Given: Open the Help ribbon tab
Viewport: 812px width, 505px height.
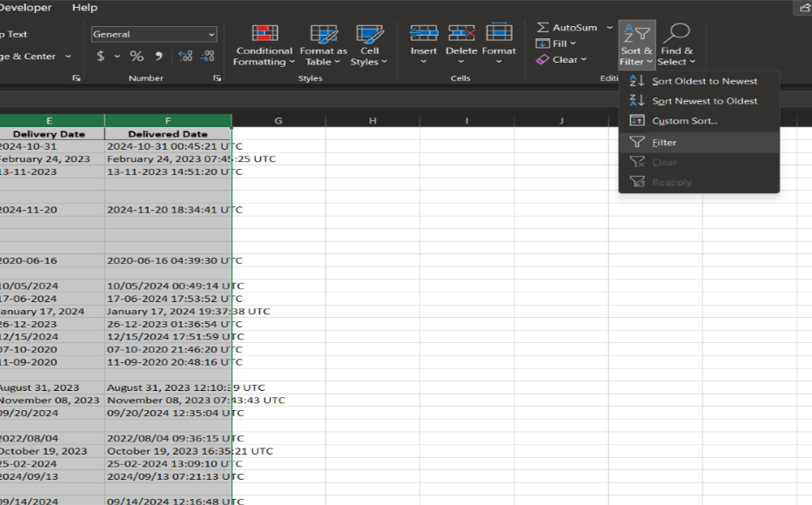Looking at the screenshot, I should tap(84, 8).
